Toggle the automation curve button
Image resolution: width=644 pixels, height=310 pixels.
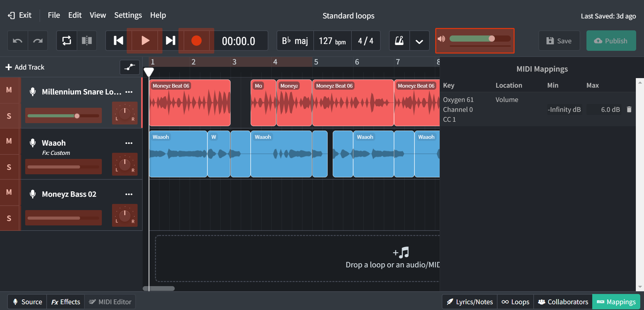pos(130,67)
